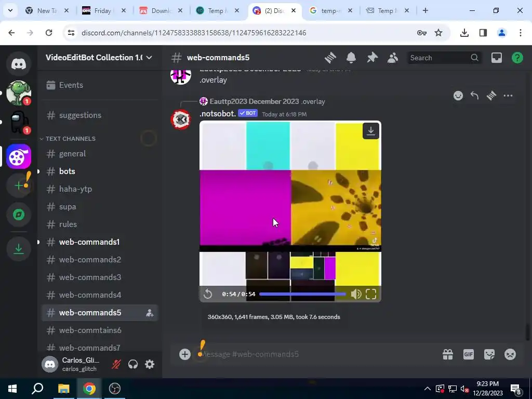Open Chrome side panel icon
Screen dimensions: 532x399
(483, 33)
